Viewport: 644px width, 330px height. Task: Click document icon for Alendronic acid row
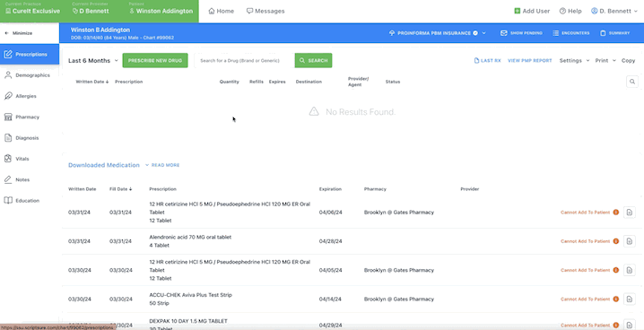coord(630,241)
